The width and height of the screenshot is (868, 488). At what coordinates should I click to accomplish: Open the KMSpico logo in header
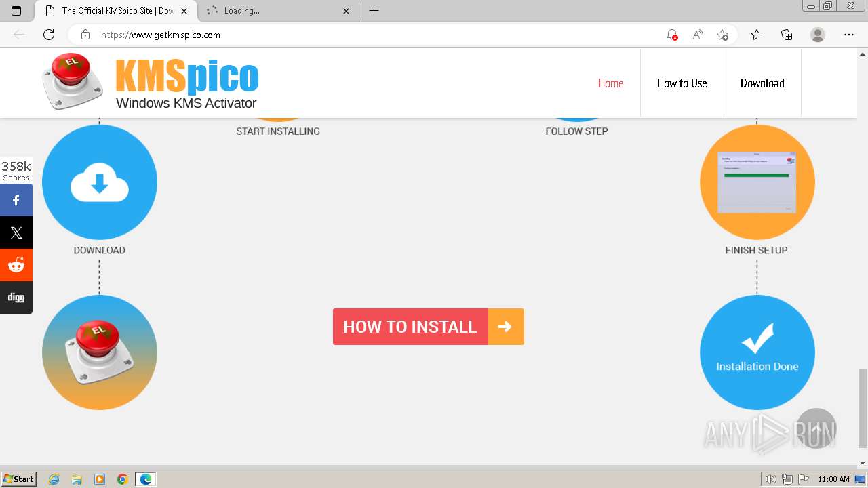click(151, 82)
